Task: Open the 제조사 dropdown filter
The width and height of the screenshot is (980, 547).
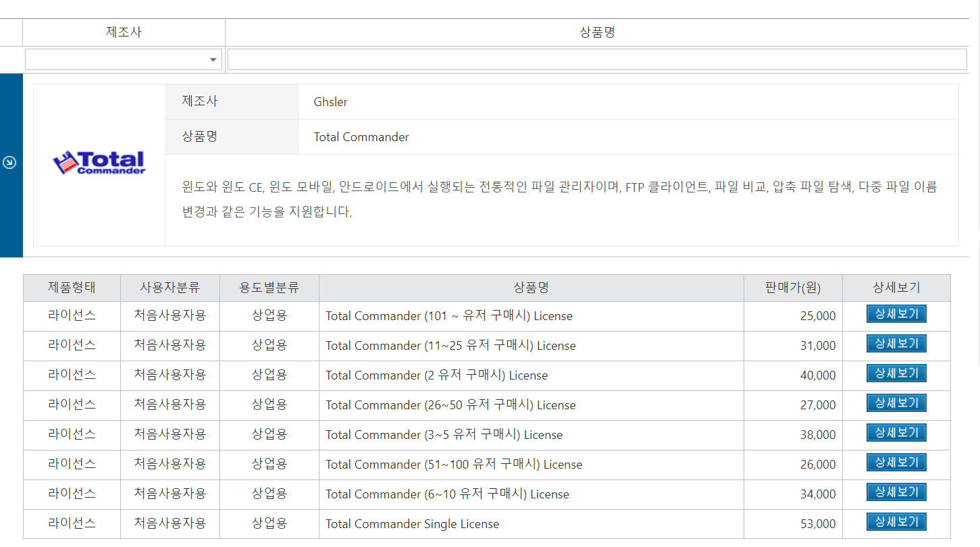Action: pos(124,59)
